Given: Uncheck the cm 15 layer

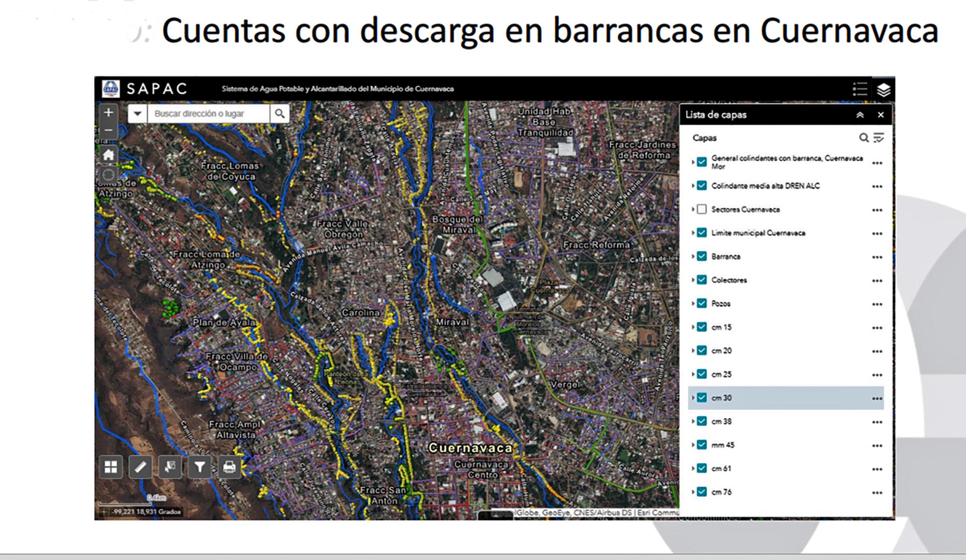Looking at the screenshot, I should pyautogui.click(x=702, y=327).
